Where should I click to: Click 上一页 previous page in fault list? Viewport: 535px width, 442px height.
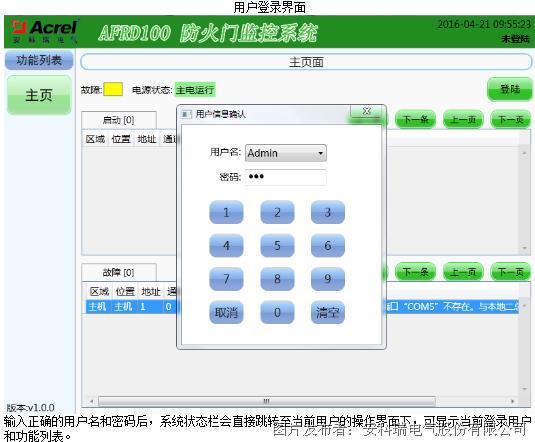click(463, 272)
